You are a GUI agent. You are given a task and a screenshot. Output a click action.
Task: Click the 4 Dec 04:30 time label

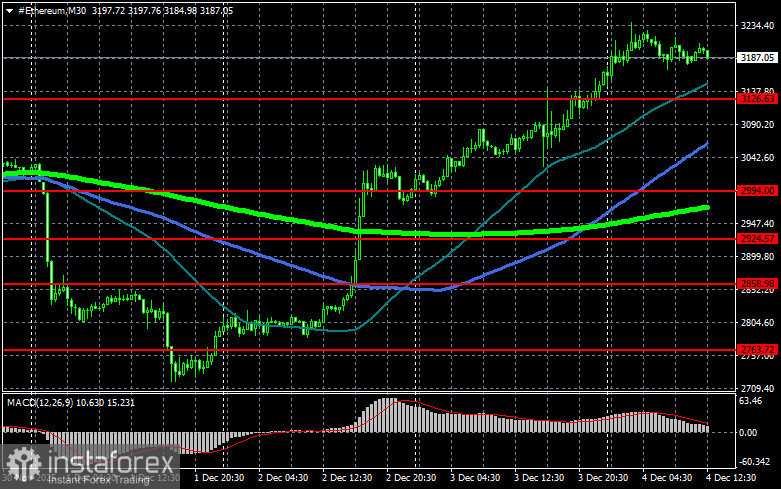pos(667,478)
